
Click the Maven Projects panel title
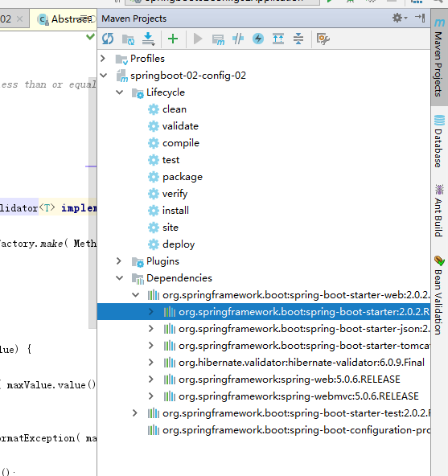pos(134,18)
